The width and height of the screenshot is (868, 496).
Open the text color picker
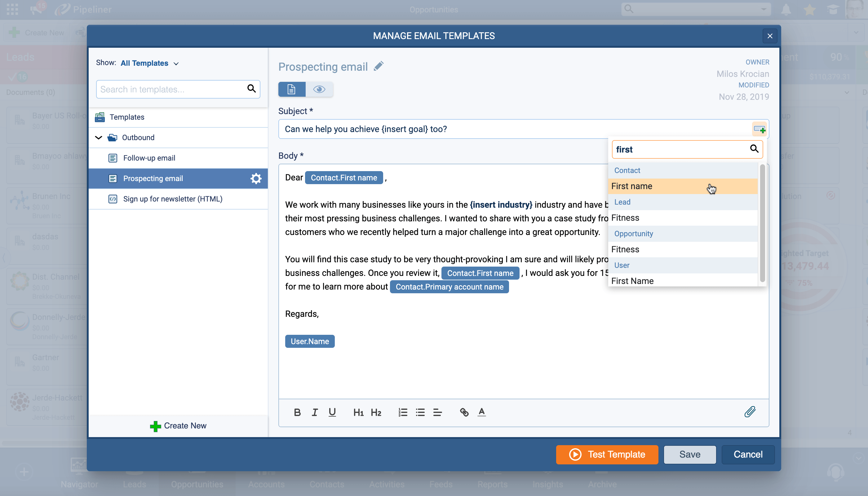coord(481,413)
